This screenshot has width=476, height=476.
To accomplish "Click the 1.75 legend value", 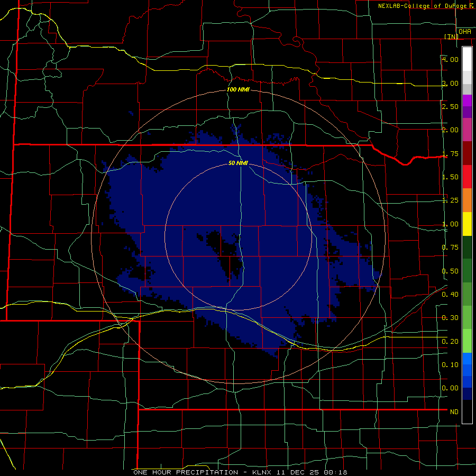I will (x=450, y=153).
